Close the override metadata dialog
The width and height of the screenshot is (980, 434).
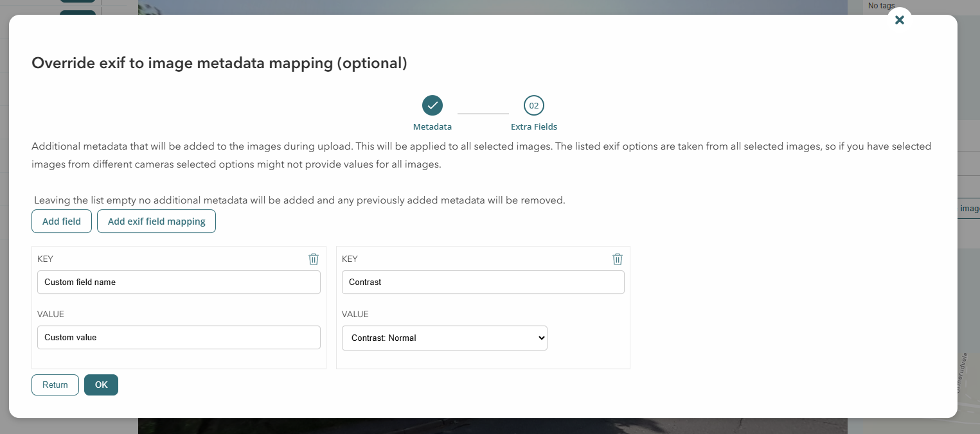pos(899,20)
